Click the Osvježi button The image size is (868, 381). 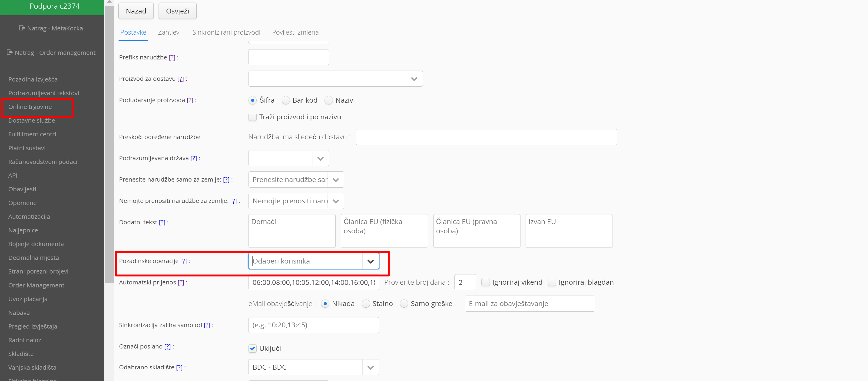coord(177,11)
